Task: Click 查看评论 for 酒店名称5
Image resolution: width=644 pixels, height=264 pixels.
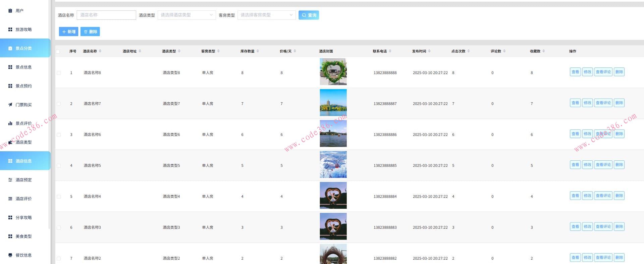Action: pos(603,165)
